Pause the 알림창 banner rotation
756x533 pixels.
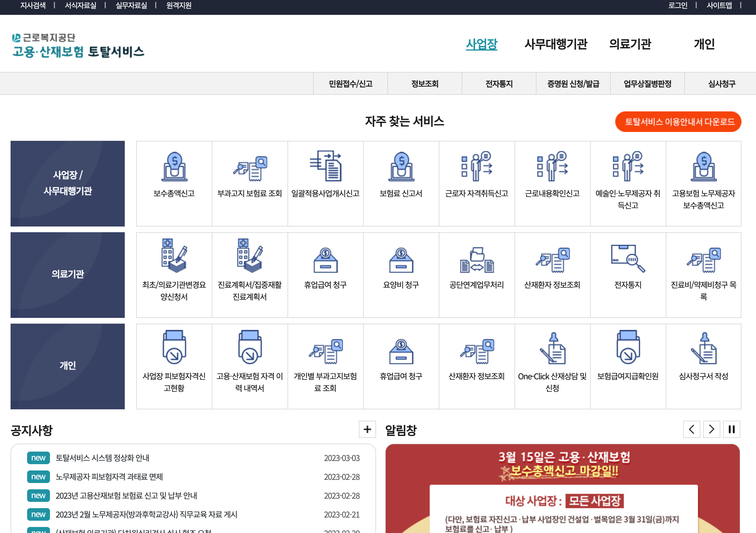click(732, 429)
